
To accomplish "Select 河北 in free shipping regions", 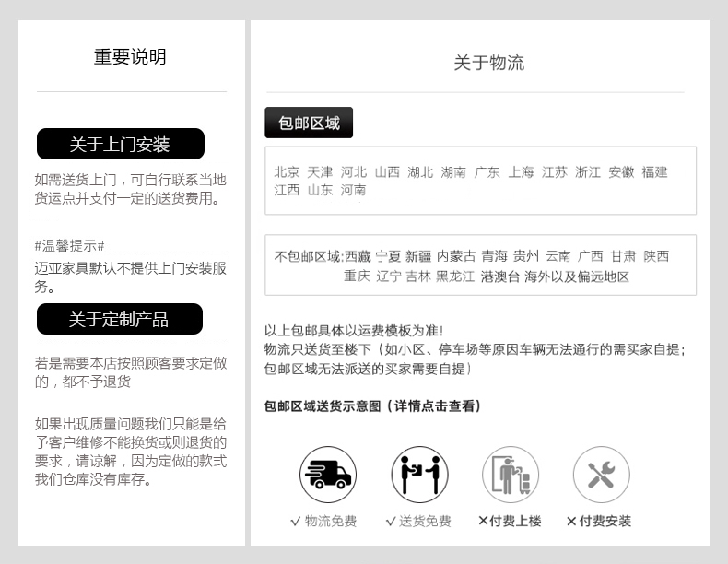I will [x=354, y=172].
